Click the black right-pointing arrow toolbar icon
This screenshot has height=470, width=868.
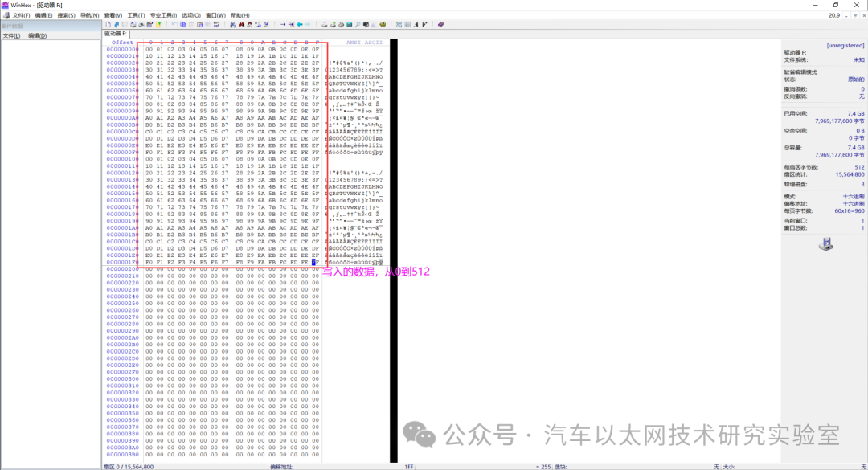[424, 24]
